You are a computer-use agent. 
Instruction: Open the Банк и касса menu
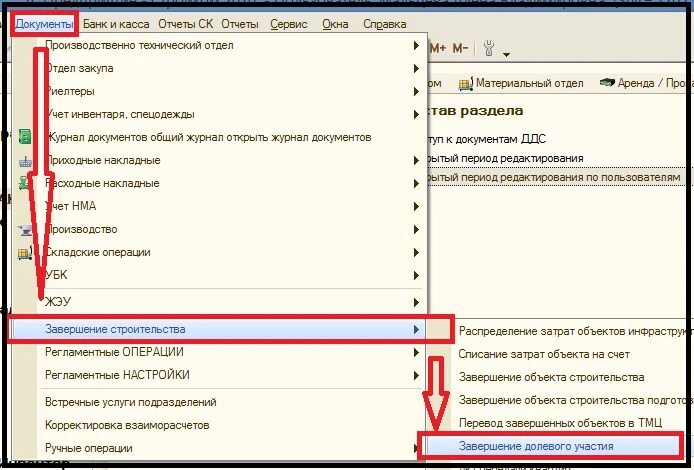point(116,24)
